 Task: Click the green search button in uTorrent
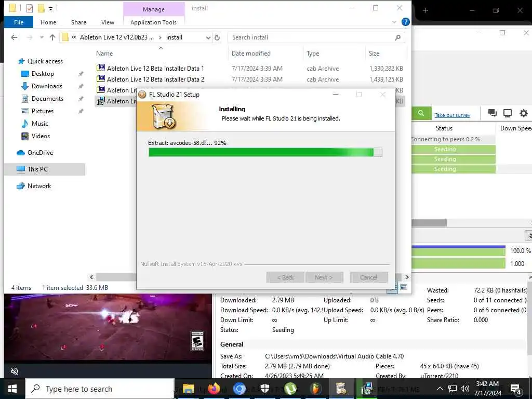421,113
